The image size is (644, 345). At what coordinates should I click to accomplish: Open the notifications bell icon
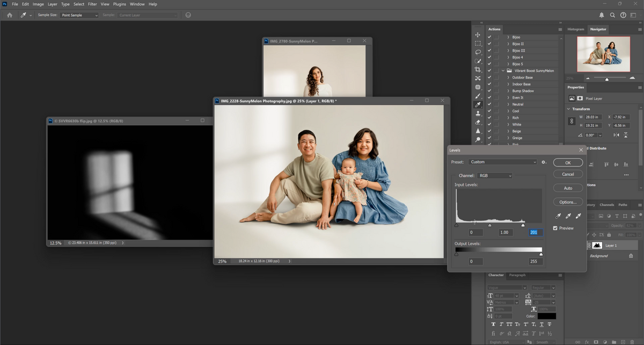click(601, 15)
